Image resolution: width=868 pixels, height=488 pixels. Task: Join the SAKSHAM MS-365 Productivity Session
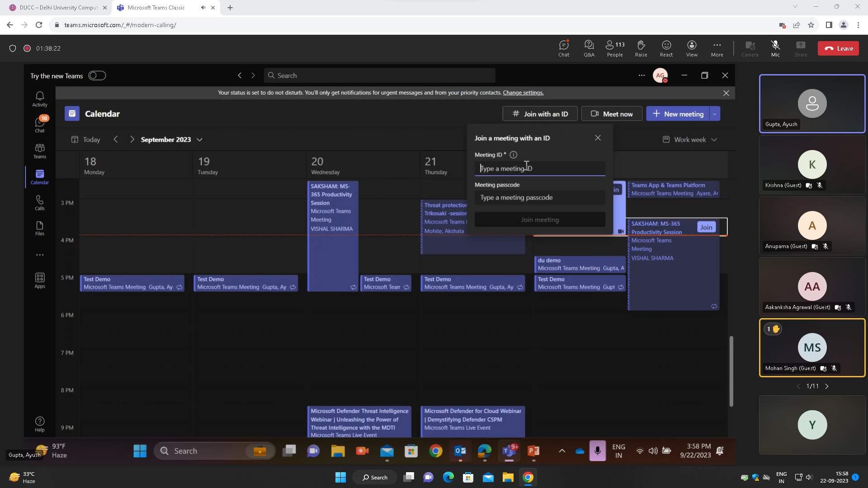pos(706,227)
